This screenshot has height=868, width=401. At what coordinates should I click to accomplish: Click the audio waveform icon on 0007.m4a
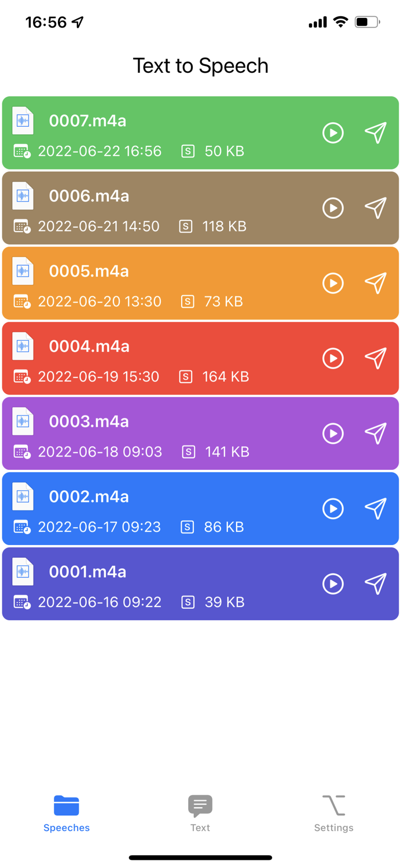click(23, 120)
